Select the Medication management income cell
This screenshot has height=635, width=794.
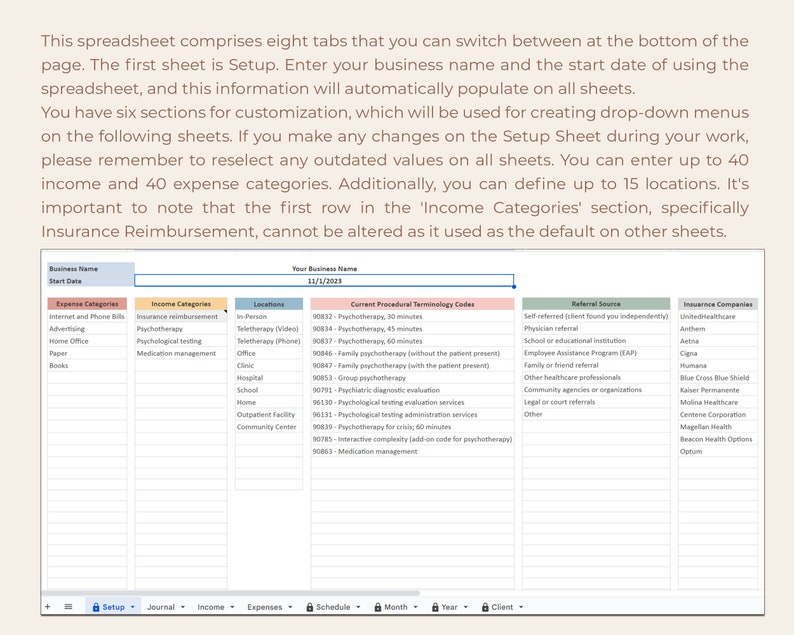pyautogui.click(x=181, y=353)
